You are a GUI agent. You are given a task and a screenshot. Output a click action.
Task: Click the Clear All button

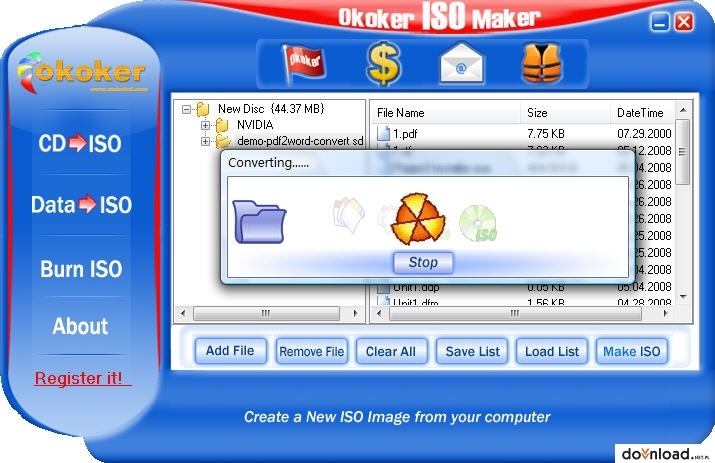tap(391, 351)
